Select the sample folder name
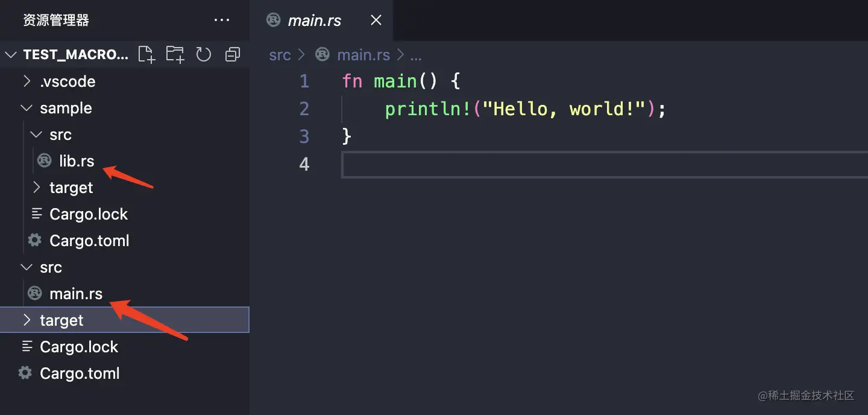The image size is (868, 415). pos(66,109)
